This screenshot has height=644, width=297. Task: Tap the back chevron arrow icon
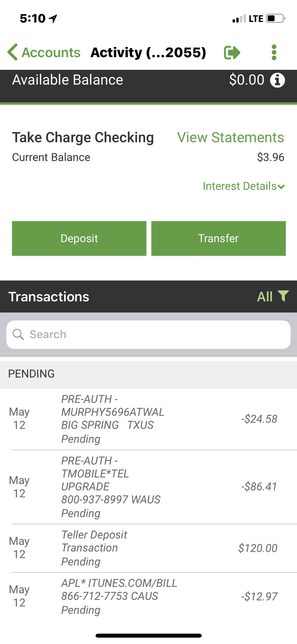pos(13,52)
